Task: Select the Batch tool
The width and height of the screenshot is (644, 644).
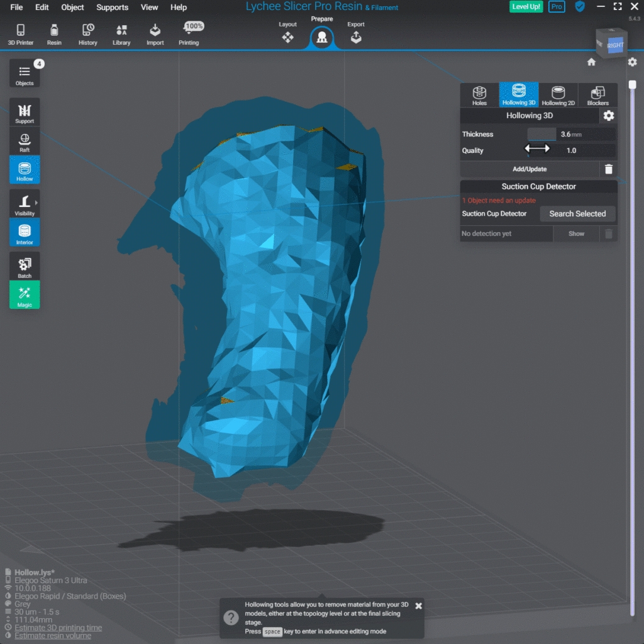Action: pyautogui.click(x=24, y=265)
